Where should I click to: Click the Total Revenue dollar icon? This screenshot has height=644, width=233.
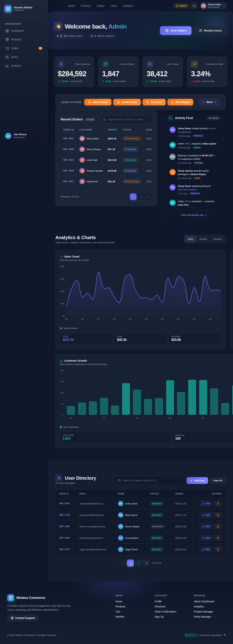pyautogui.click(x=61, y=64)
